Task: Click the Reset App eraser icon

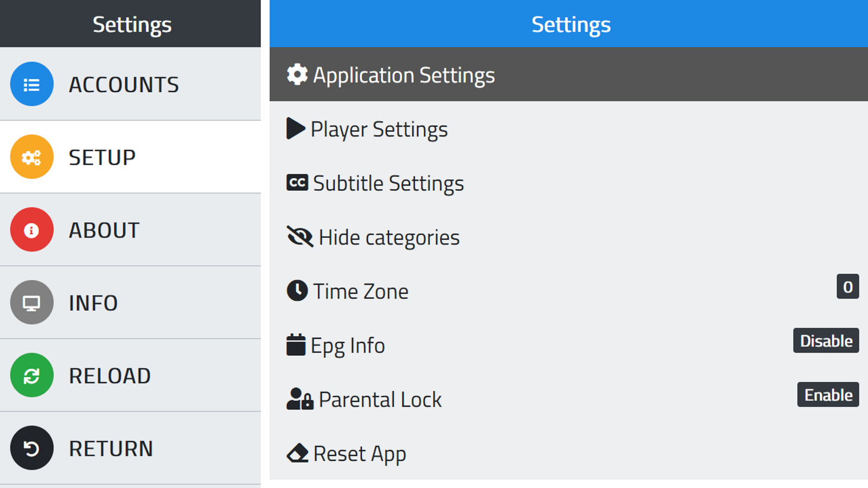Action: [x=297, y=453]
